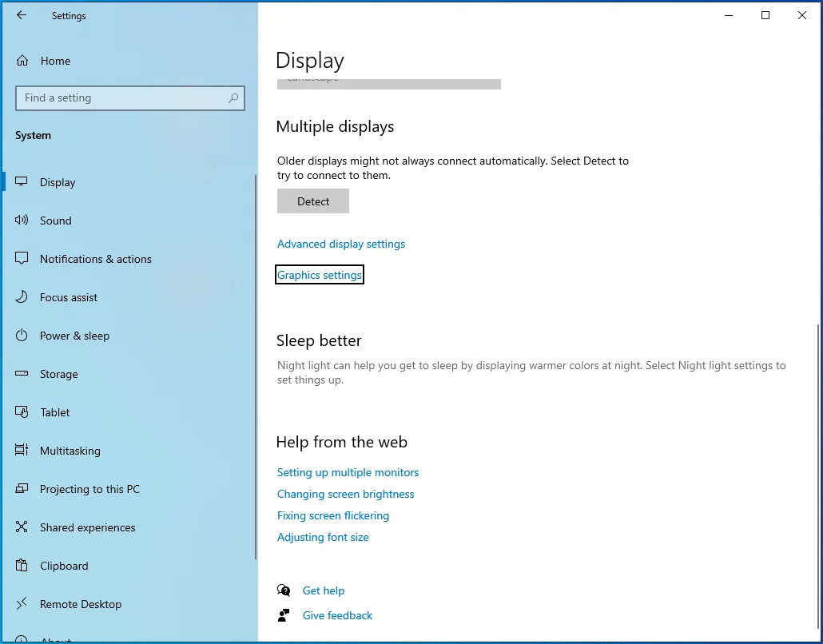Go to Multitasking settings
823x644 pixels.
129,451
